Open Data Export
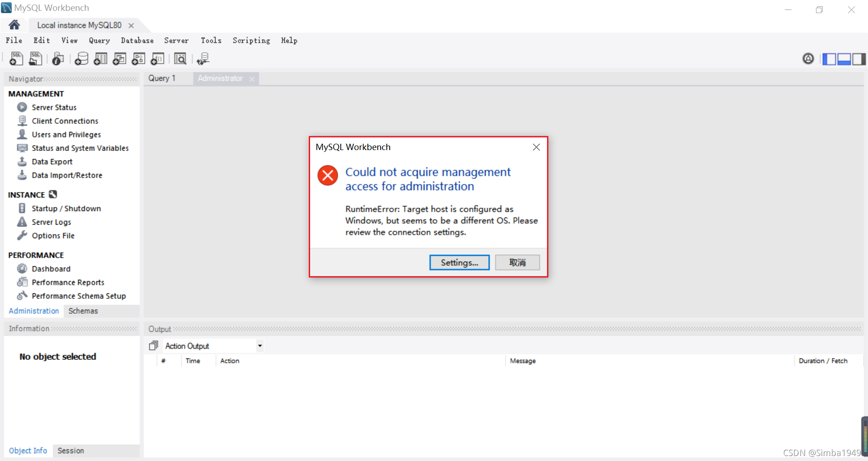 52,161
